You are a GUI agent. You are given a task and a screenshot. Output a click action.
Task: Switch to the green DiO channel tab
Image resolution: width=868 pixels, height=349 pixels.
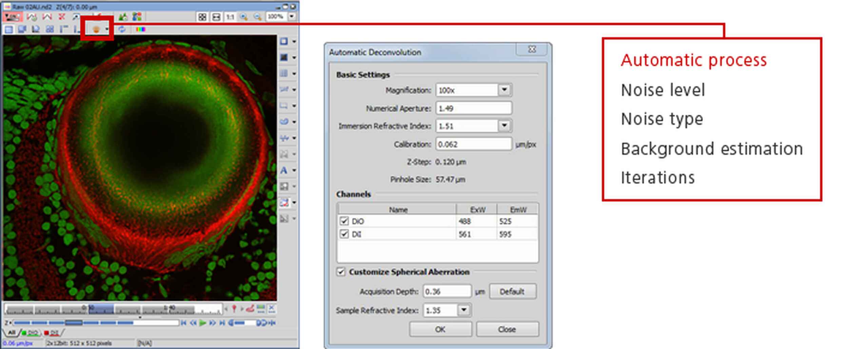pyautogui.click(x=31, y=332)
